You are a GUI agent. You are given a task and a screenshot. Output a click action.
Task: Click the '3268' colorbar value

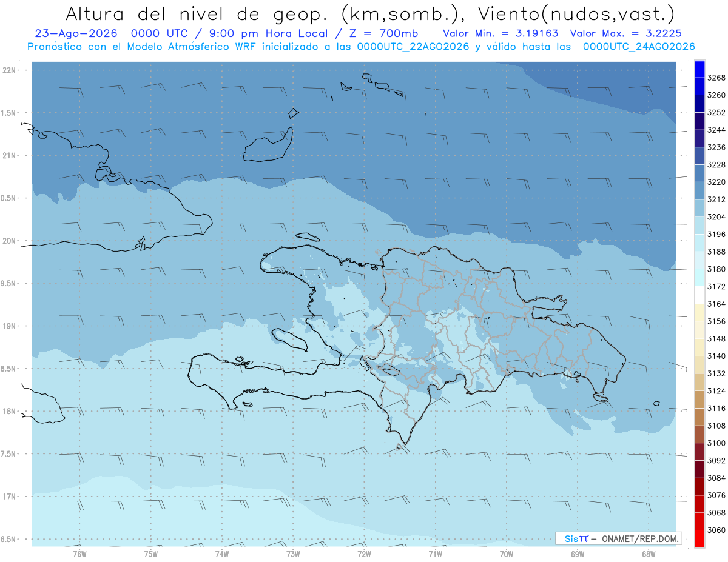[x=716, y=78]
